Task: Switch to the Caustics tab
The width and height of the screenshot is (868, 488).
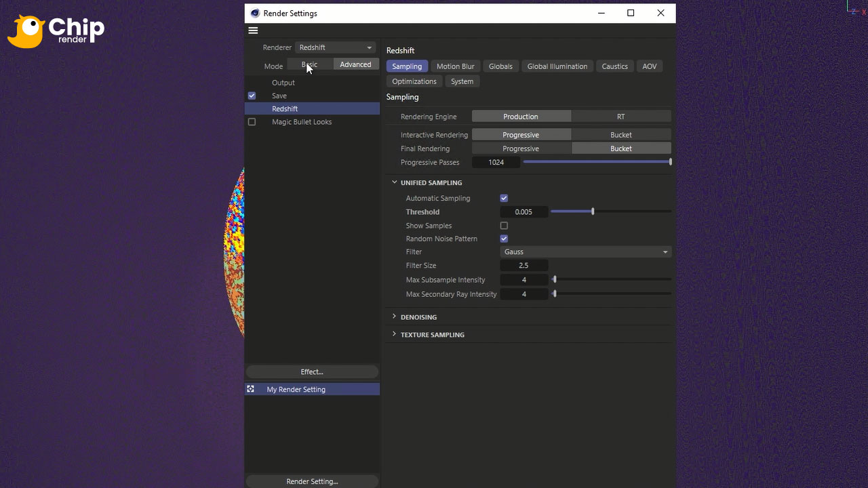Action: coord(615,66)
